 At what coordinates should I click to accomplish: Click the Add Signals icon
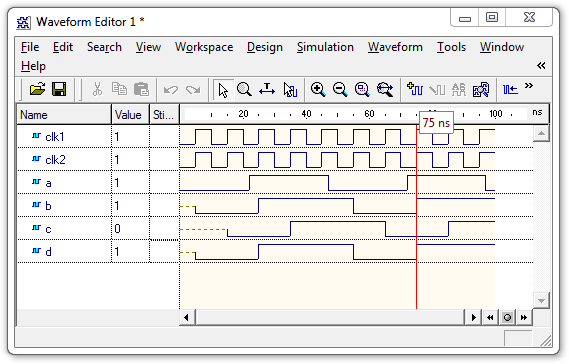pyautogui.click(x=415, y=89)
